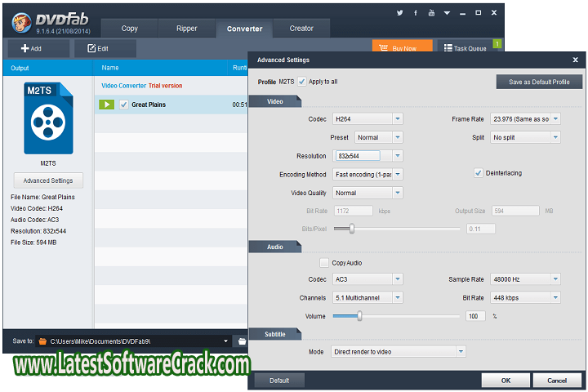Click the Output column header
Viewport: 588px width, 392px height.
20,68
